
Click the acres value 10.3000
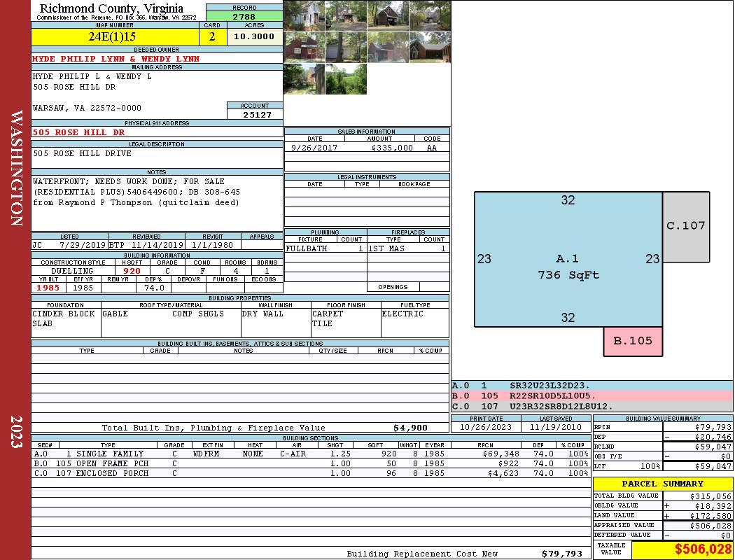(254, 36)
